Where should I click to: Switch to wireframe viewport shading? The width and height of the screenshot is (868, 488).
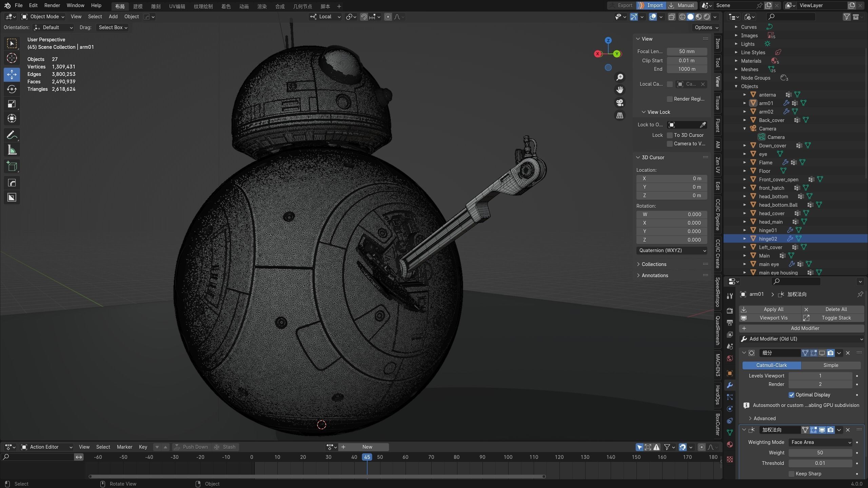pos(682,17)
